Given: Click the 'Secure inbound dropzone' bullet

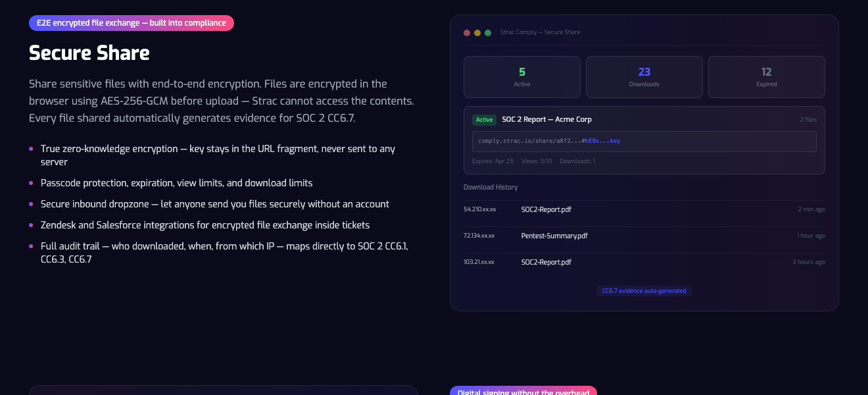Looking at the screenshot, I should (215, 204).
